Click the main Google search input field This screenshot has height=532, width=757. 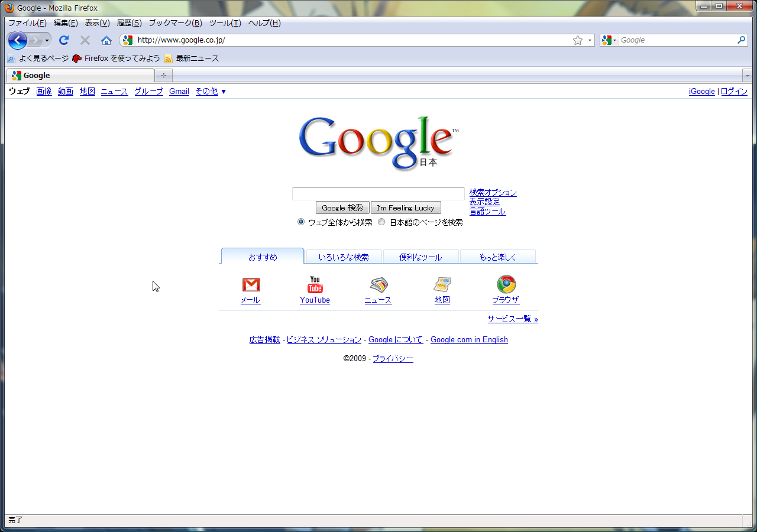(378, 194)
